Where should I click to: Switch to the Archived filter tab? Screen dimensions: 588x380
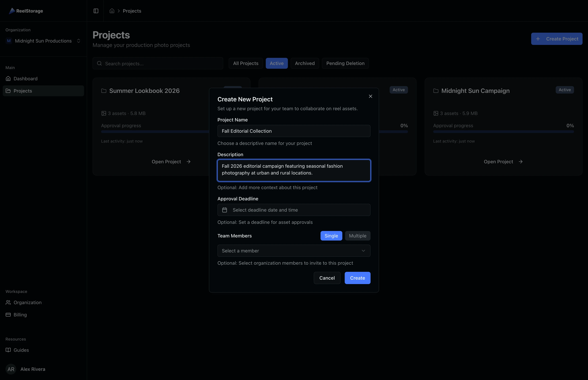coord(305,63)
